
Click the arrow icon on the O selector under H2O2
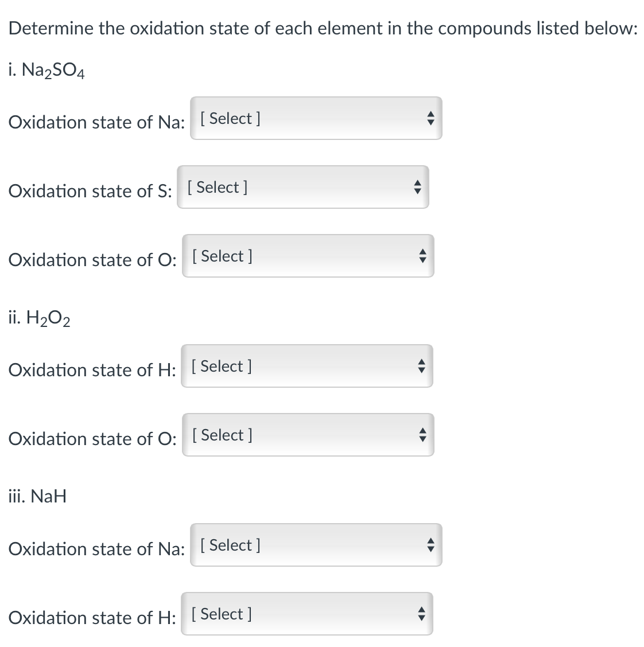pyautogui.click(x=421, y=435)
